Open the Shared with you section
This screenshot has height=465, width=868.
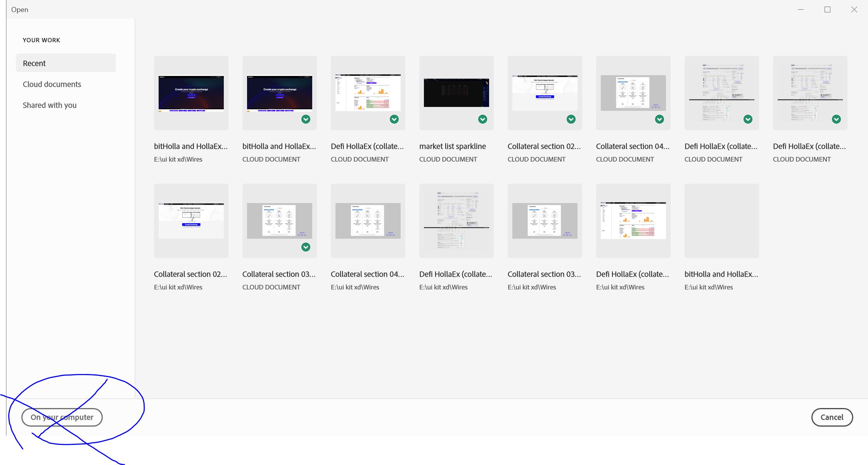[x=50, y=105]
